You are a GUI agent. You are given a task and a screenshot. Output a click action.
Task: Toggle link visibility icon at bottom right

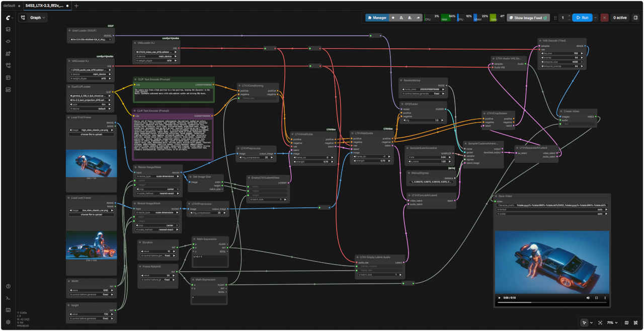click(x=636, y=322)
